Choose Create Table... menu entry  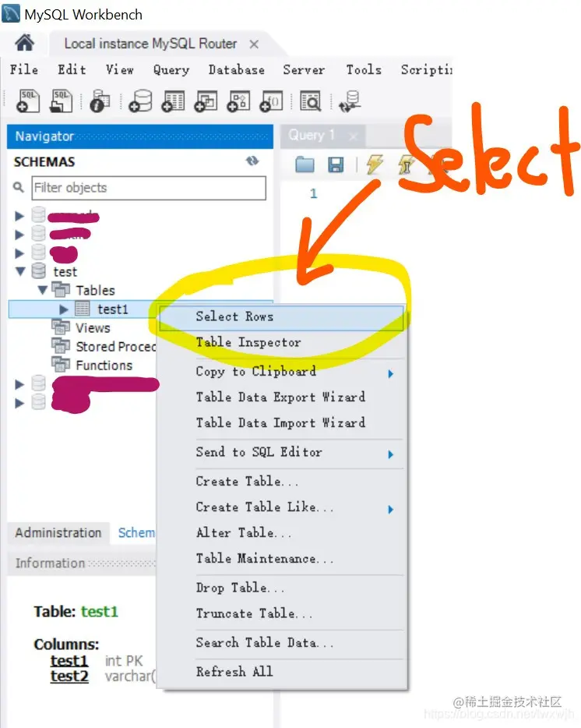click(x=281, y=482)
